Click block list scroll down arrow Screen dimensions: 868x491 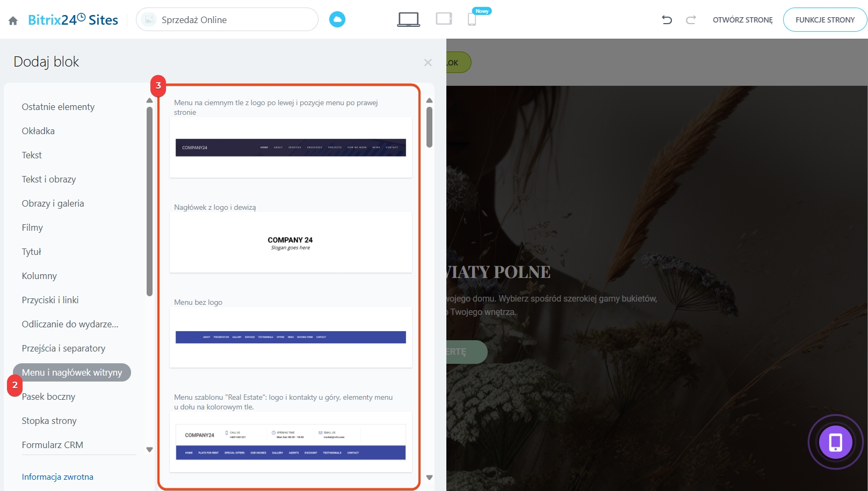(x=429, y=478)
